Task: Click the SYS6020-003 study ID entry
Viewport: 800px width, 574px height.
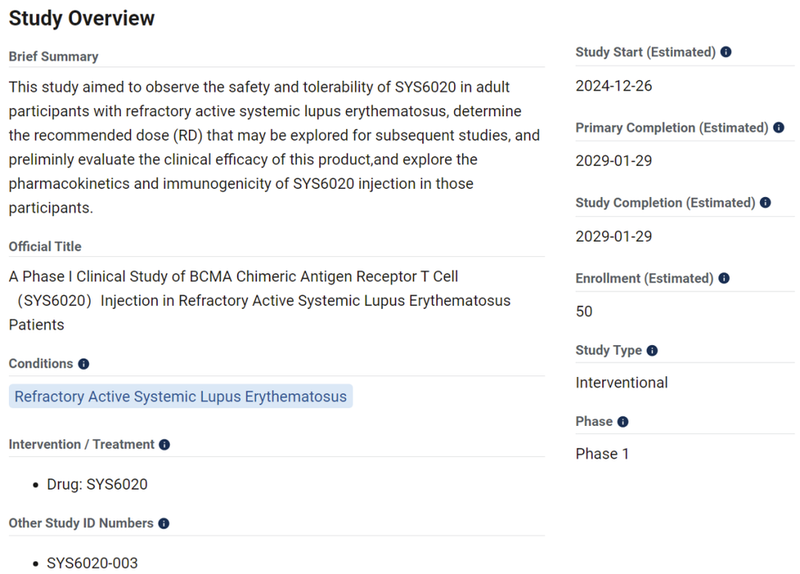Action: [x=92, y=563]
